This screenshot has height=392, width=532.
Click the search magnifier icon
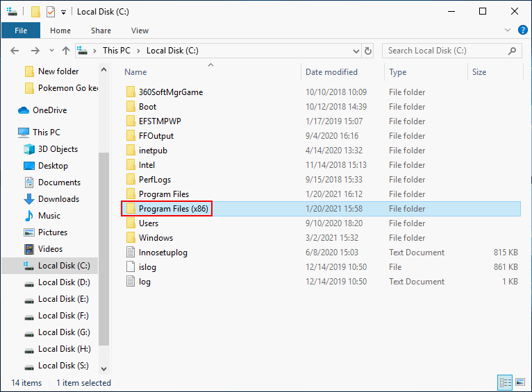pyautogui.click(x=512, y=51)
